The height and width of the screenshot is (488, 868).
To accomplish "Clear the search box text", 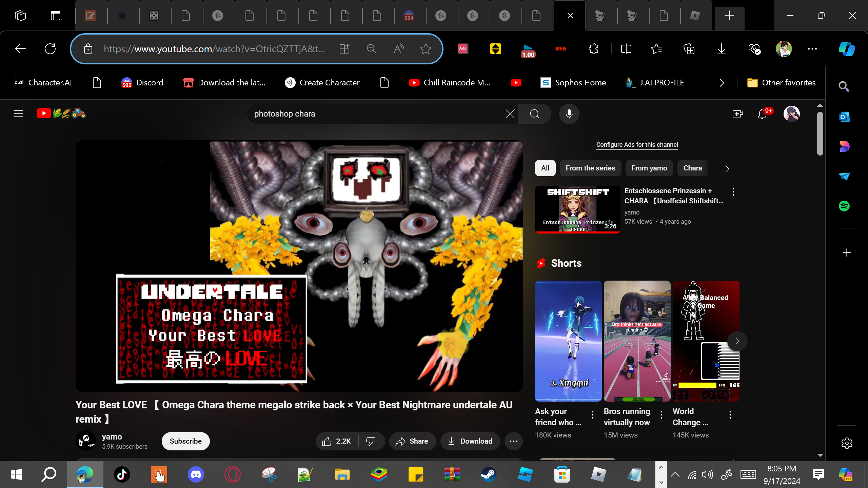I will click(x=510, y=114).
